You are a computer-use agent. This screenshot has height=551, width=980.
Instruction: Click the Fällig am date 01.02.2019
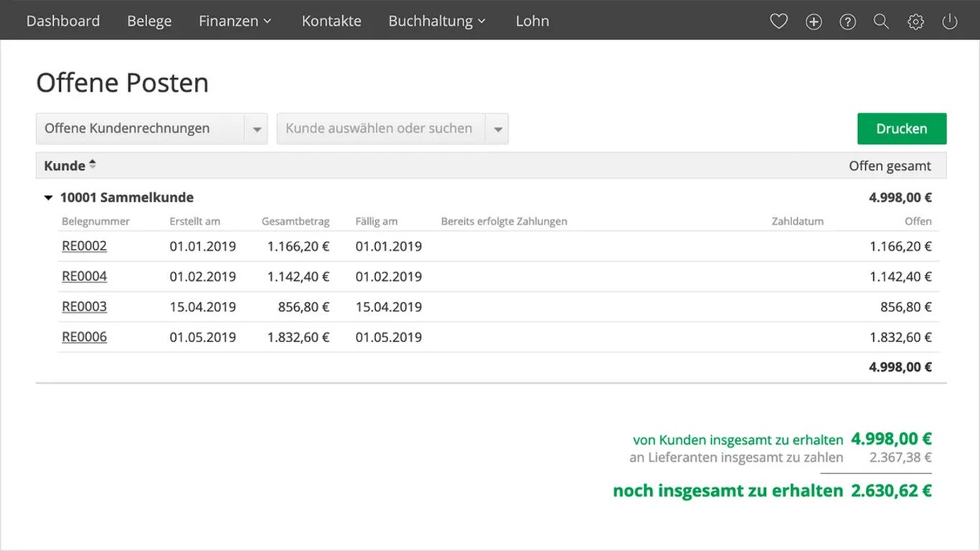click(389, 276)
